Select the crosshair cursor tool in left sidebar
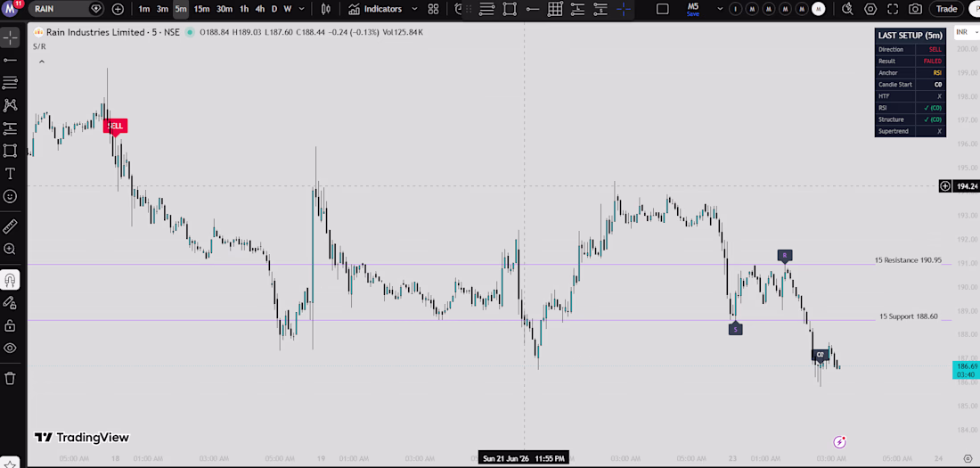 pyautogui.click(x=10, y=37)
